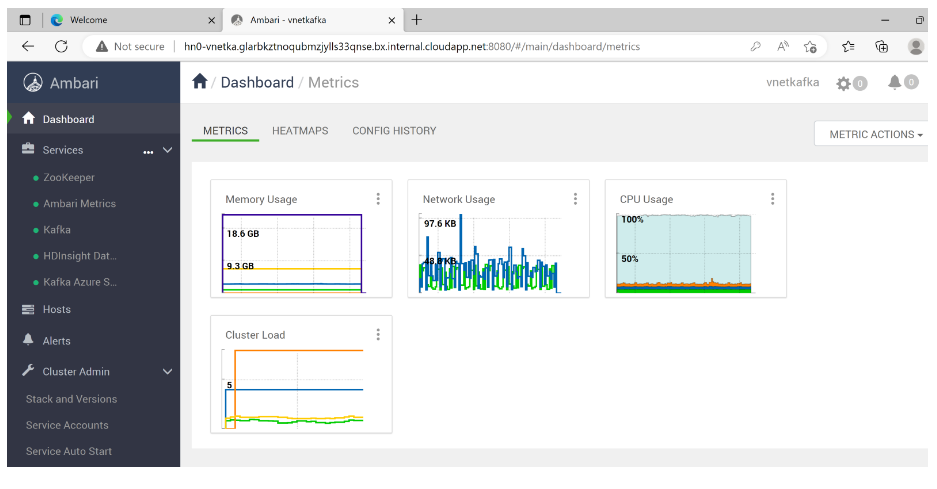The height and width of the screenshot is (489, 937).
Task: Open Network Usage widget options menu
Action: tap(575, 199)
